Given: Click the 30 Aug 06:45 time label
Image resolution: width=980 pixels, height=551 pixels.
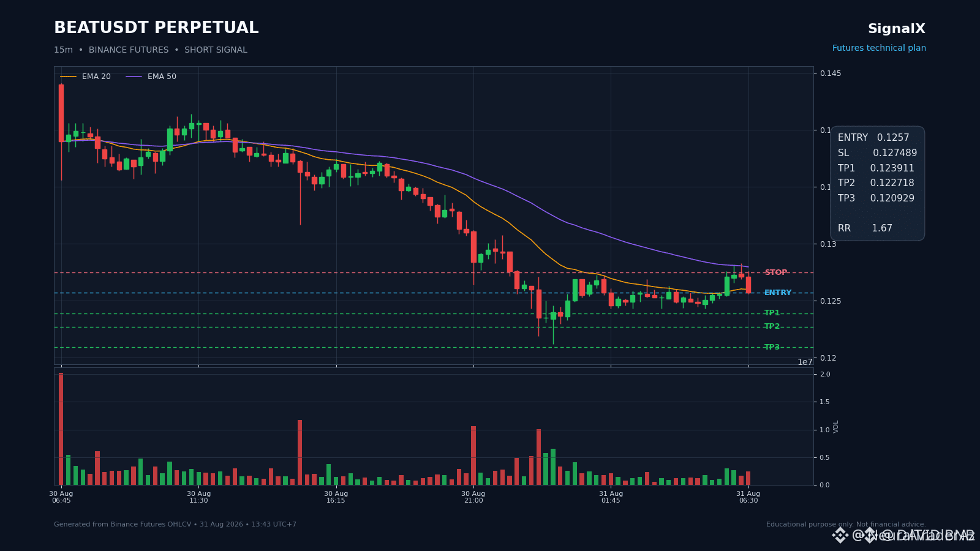Looking at the screenshot, I should coord(61,497).
